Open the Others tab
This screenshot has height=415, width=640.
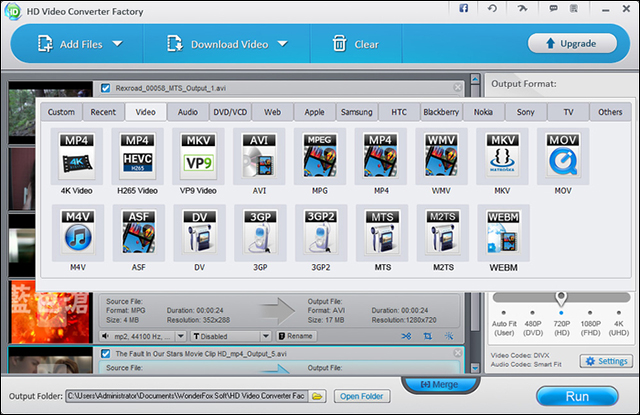click(x=610, y=112)
